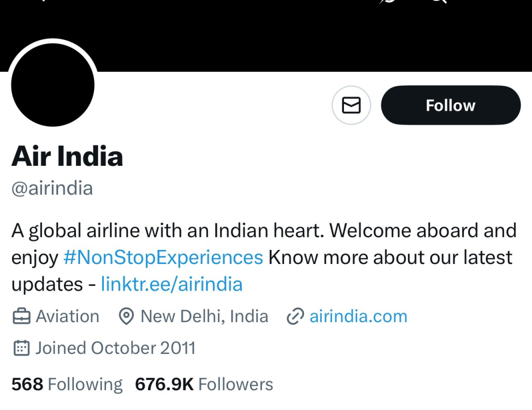The height and width of the screenshot is (410, 532).
Task: Follow the Air India account
Action: (x=450, y=105)
